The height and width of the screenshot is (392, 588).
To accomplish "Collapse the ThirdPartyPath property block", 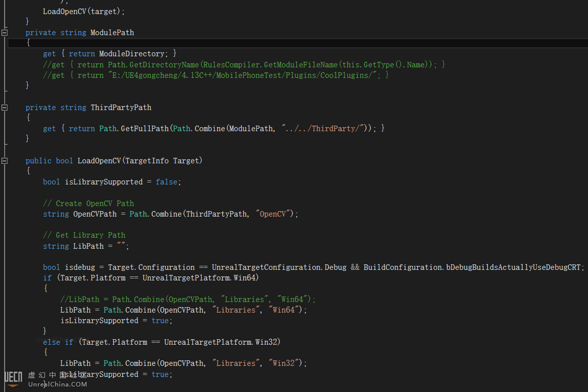I will [5, 108].
